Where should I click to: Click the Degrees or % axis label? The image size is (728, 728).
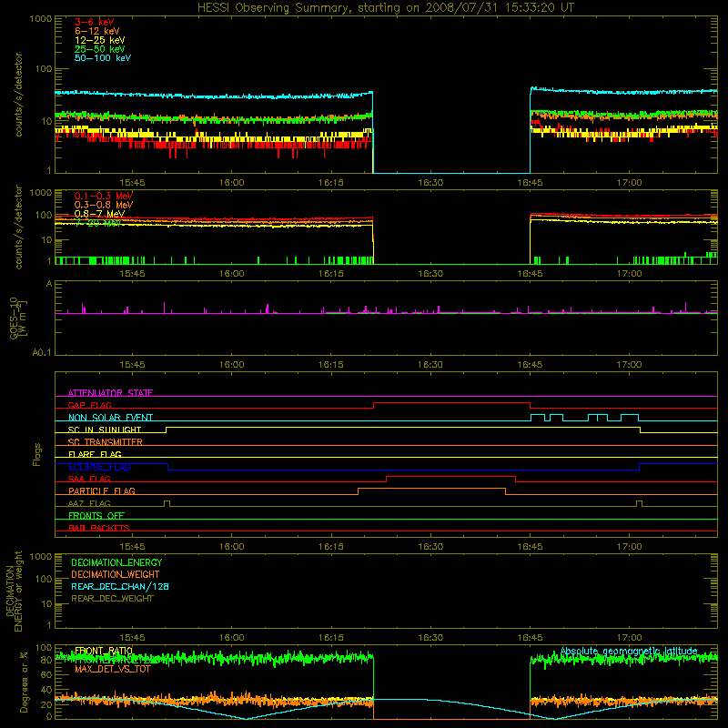(24, 682)
